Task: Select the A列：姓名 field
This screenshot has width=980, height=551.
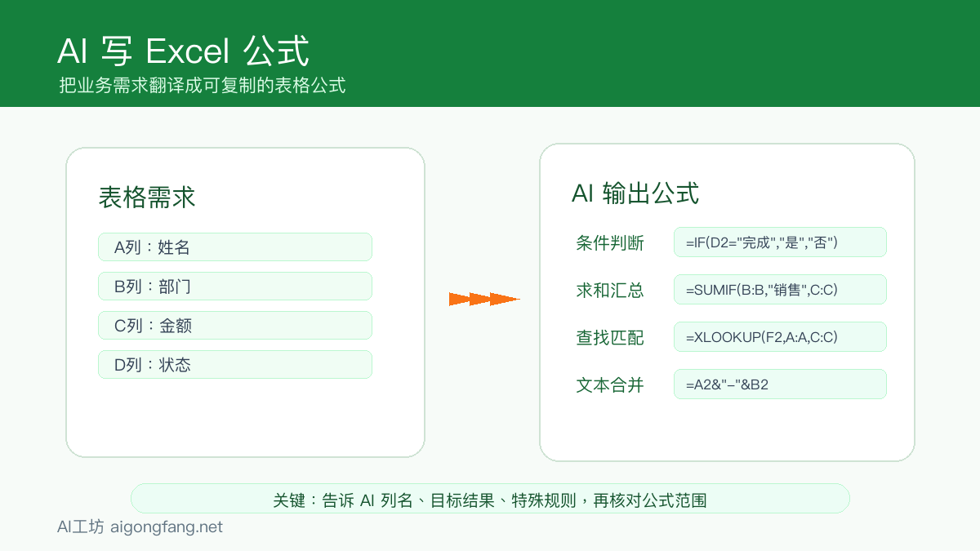Action: [235, 247]
